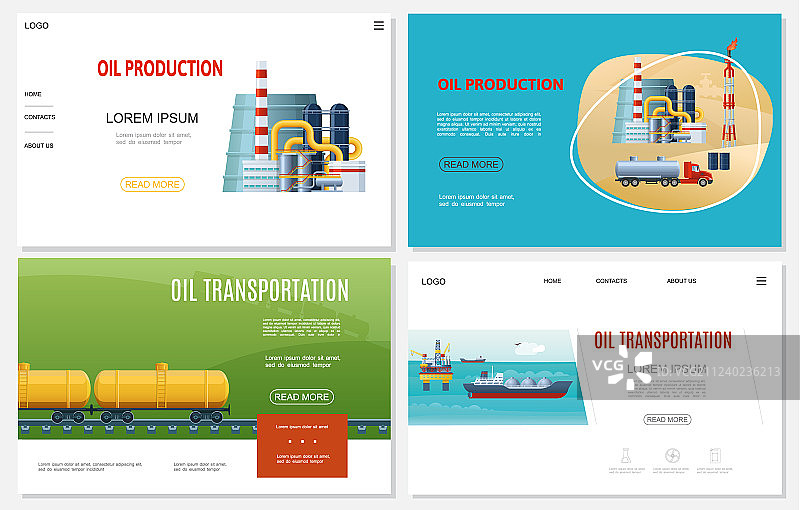Click the LNG tanker ship illustration
This screenshot has width=800, height=510.
pos(519,385)
